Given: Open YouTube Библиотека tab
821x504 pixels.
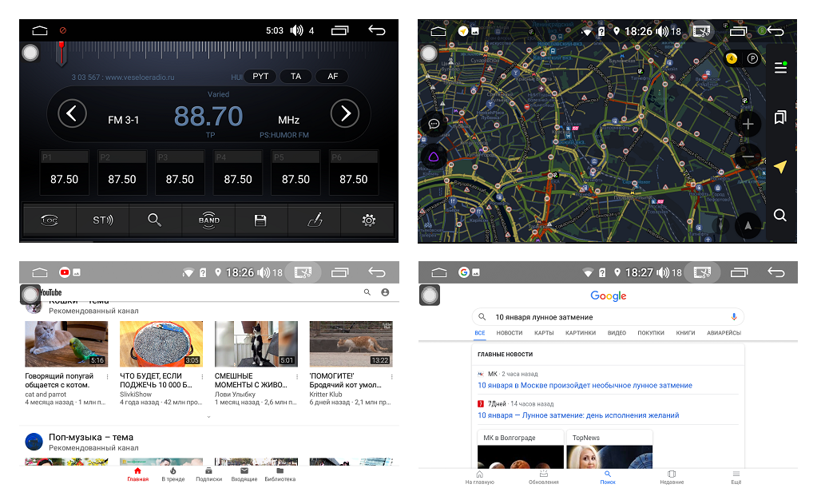Looking at the screenshot, I should tap(280, 474).
